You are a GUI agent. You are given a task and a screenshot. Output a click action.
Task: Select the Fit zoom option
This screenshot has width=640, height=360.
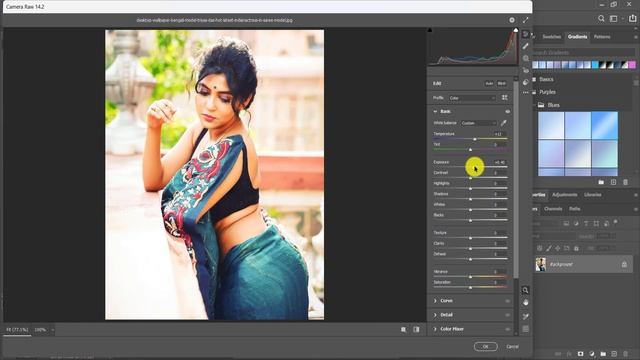tap(17, 330)
